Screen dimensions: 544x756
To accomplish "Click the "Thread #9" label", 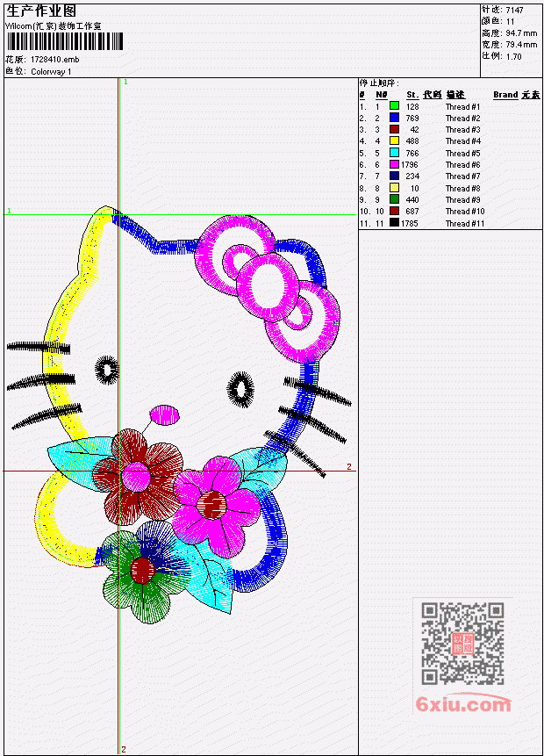I will [x=462, y=200].
